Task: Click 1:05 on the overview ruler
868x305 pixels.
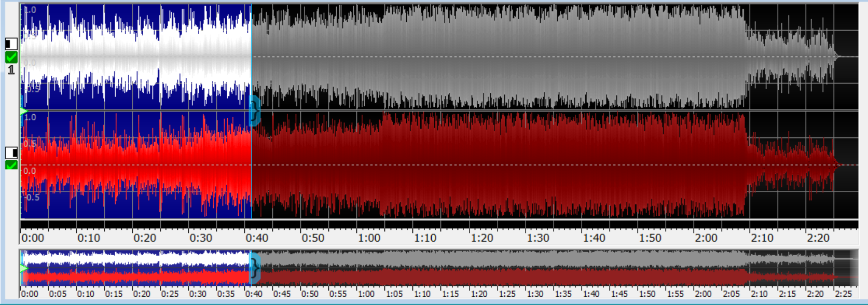Action: click(x=394, y=294)
